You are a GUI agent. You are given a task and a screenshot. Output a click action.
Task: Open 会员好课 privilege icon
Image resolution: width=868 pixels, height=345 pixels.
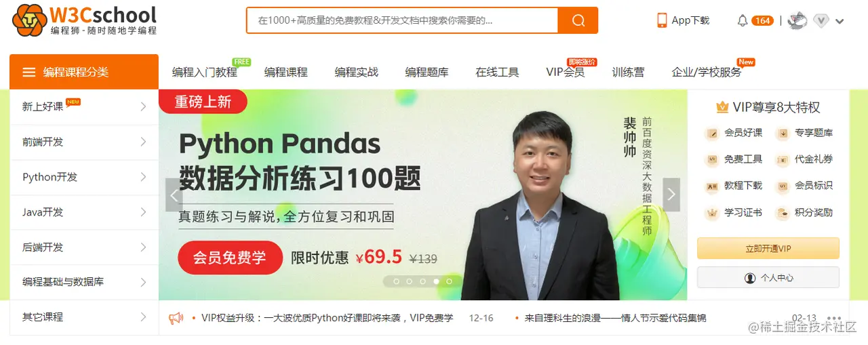pyautogui.click(x=712, y=134)
